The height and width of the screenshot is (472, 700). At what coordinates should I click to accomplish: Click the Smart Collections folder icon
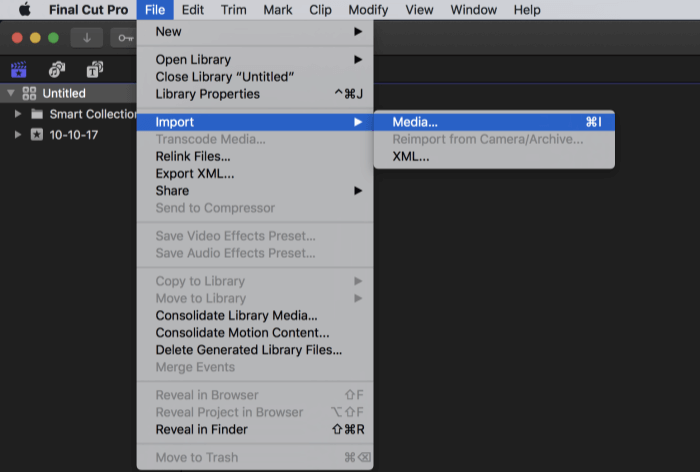(x=37, y=114)
